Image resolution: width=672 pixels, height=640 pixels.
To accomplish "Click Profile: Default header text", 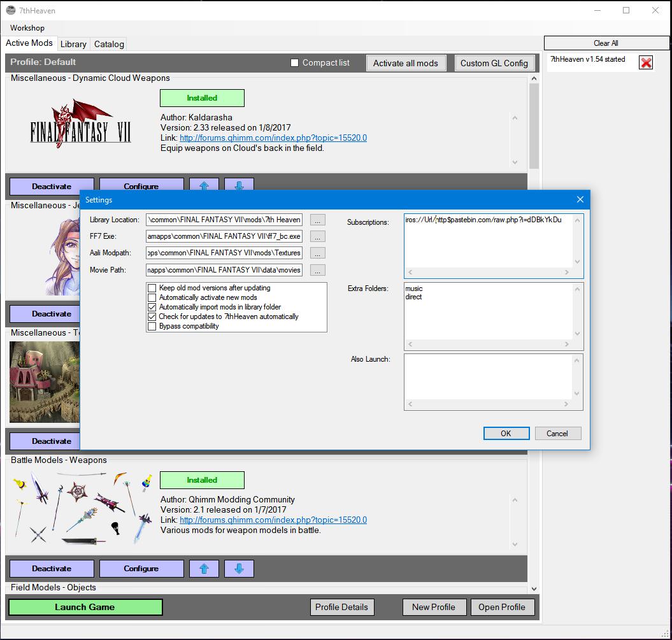I will (43, 62).
